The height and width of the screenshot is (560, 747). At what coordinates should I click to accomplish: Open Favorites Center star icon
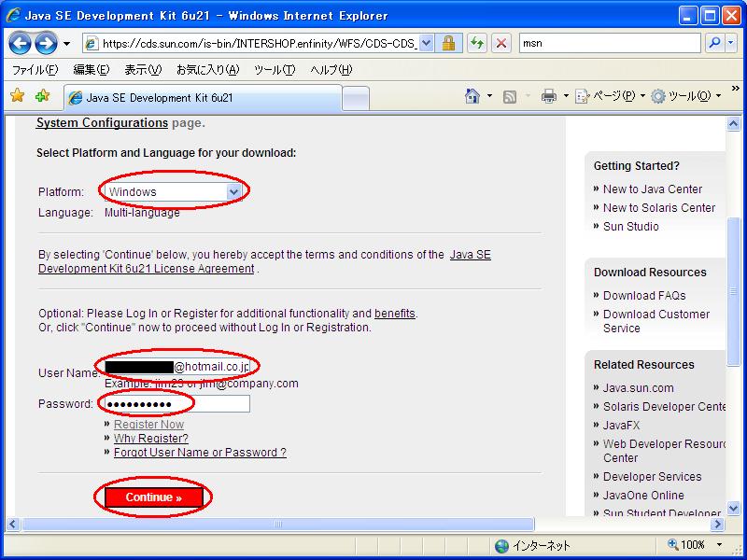pyautogui.click(x=17, y=96)
